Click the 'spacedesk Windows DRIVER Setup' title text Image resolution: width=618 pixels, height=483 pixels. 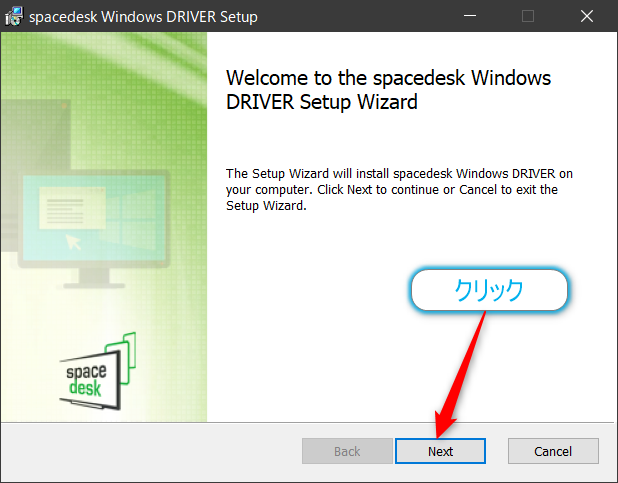click(x=143, y=17)
